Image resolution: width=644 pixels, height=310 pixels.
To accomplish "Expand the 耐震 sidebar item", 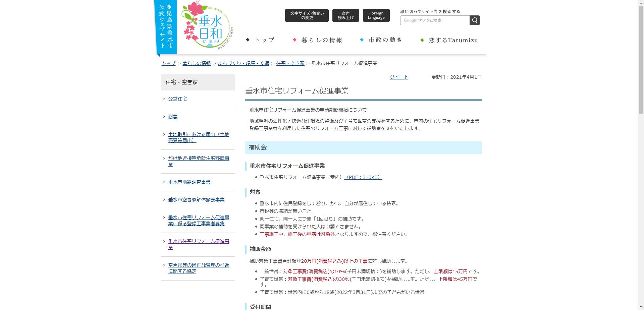I will coord(172,117).
